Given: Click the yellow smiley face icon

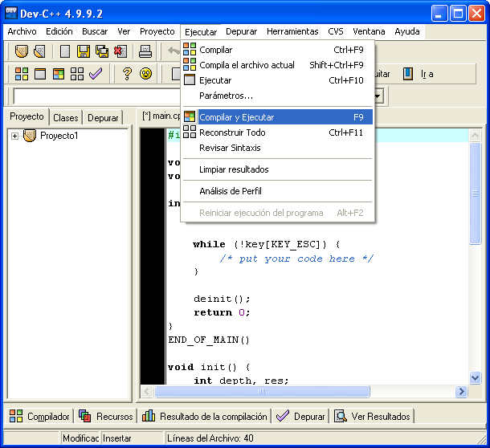Looking at the screenshot, I should 145,74.
